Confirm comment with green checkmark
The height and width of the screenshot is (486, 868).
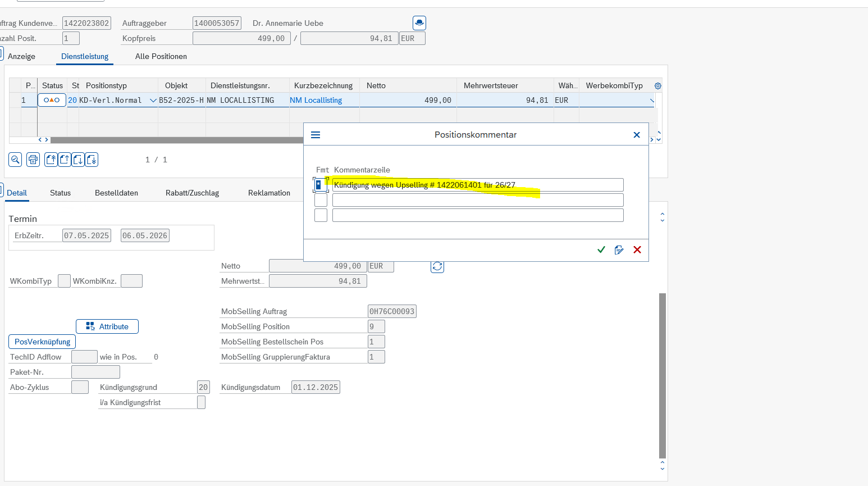click(601, 249)
